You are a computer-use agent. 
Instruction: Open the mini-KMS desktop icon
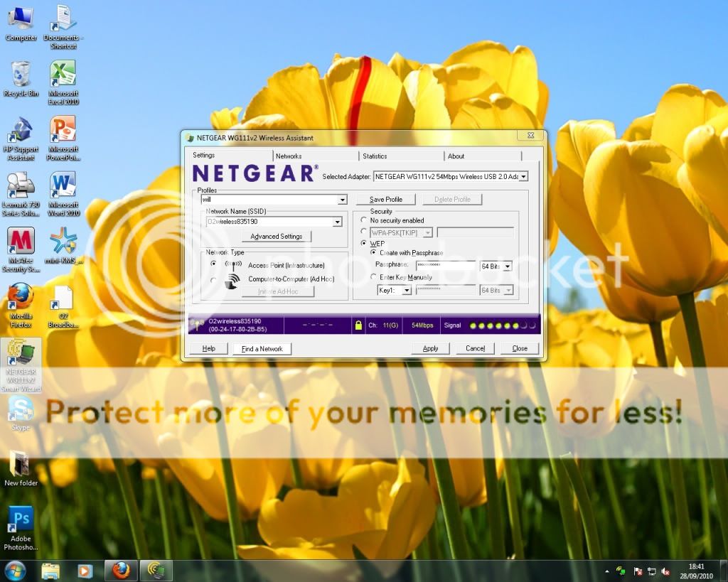tap(63, 246)
